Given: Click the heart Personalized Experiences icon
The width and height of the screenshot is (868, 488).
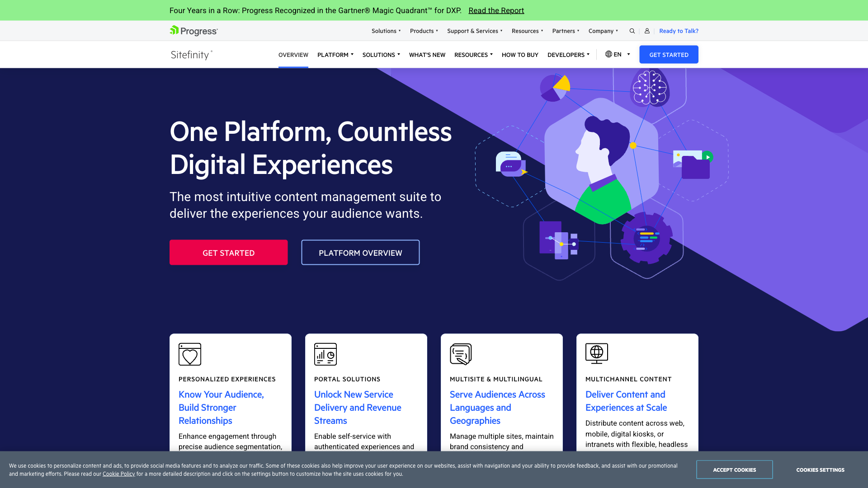Looking at the screenshot, I should point(190,354).
